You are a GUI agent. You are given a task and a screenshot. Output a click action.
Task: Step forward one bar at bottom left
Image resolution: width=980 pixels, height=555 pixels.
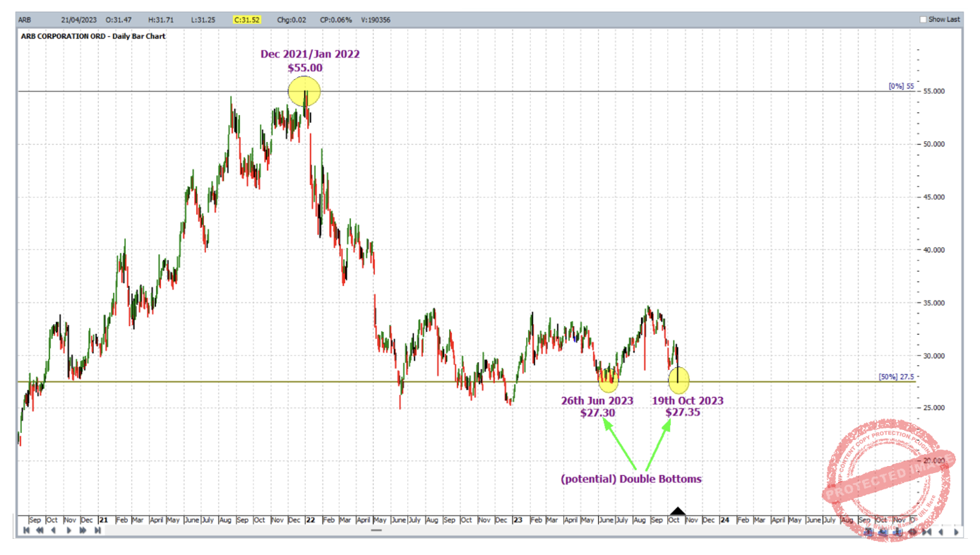point(69,530)
